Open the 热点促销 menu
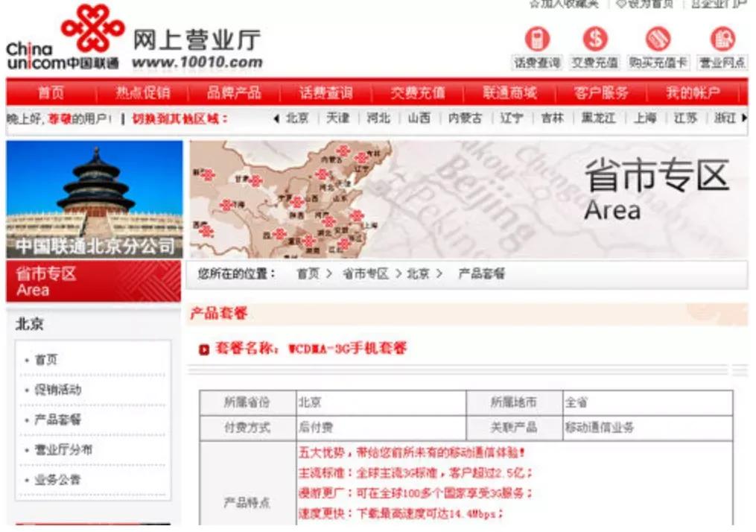The width and height of the screenshot is (756, 532). [x=142, y=92]
